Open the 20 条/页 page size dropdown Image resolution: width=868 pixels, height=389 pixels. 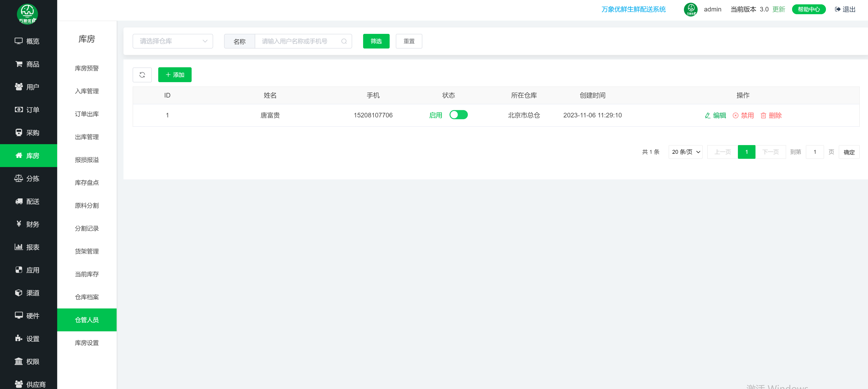pyautogui.click(x=685, y=152)
